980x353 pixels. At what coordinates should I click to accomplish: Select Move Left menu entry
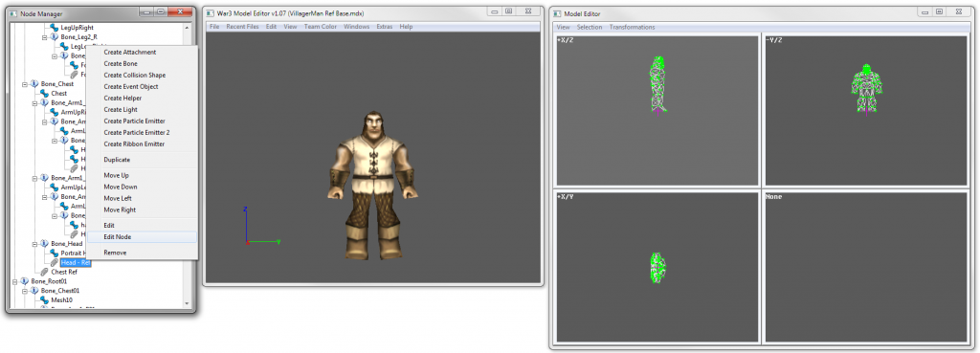[119, 198]
